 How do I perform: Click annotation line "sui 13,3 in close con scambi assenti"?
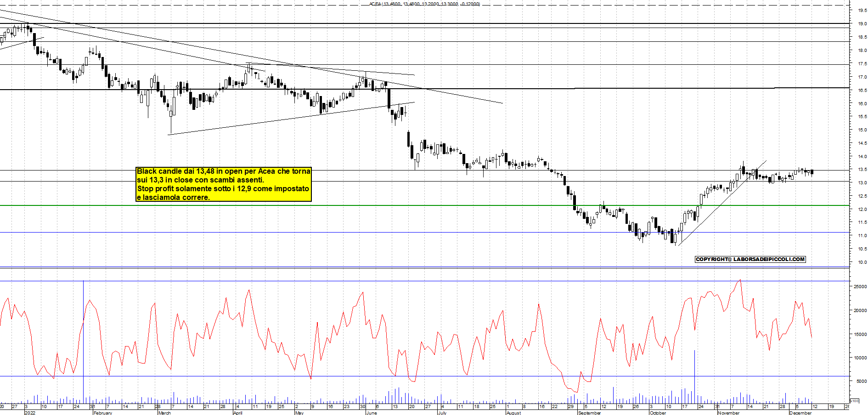pyautogui.click(x=200, y=180)
